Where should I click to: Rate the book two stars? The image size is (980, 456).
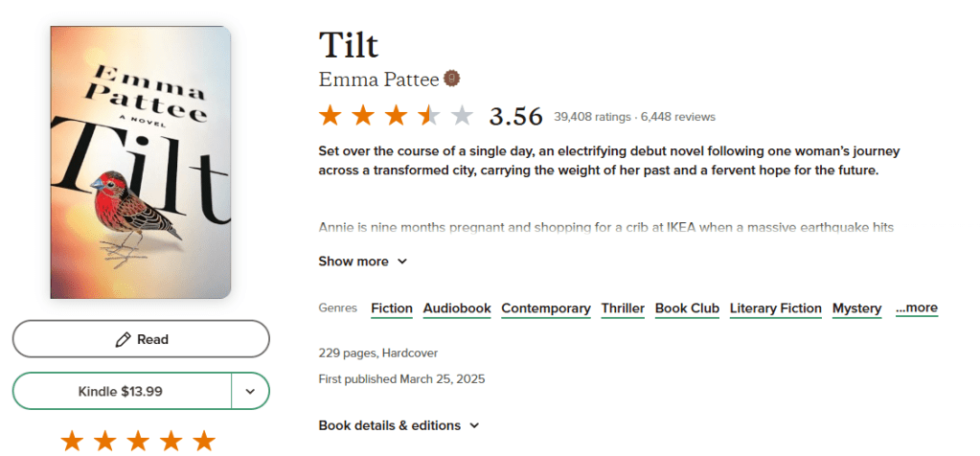104,441
